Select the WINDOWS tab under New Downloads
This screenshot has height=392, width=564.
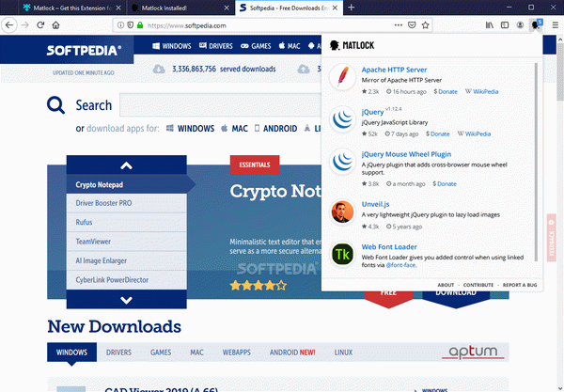coord(72,353)
